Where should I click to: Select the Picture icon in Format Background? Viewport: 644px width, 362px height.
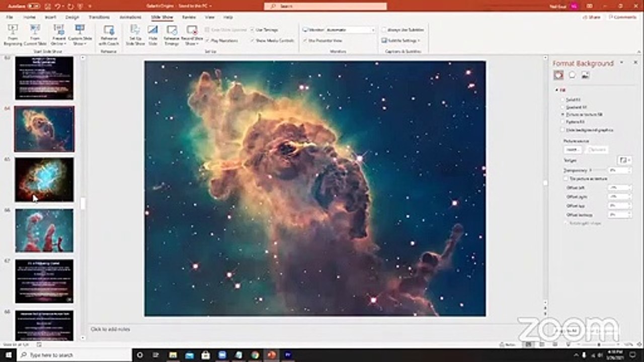click(585, 75)
